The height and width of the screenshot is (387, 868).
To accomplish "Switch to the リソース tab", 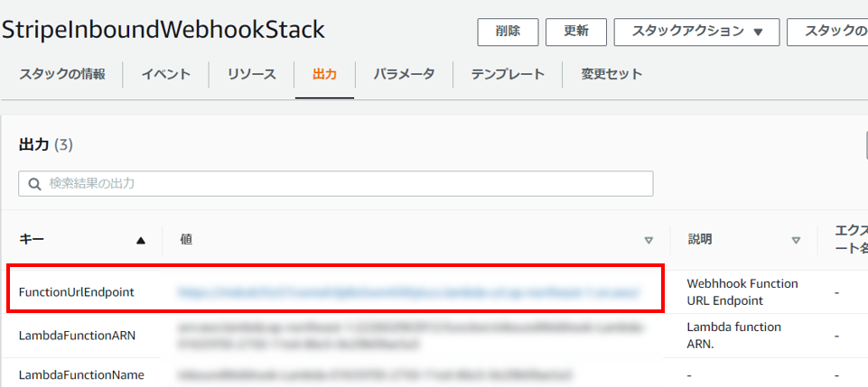I will 251,75.
